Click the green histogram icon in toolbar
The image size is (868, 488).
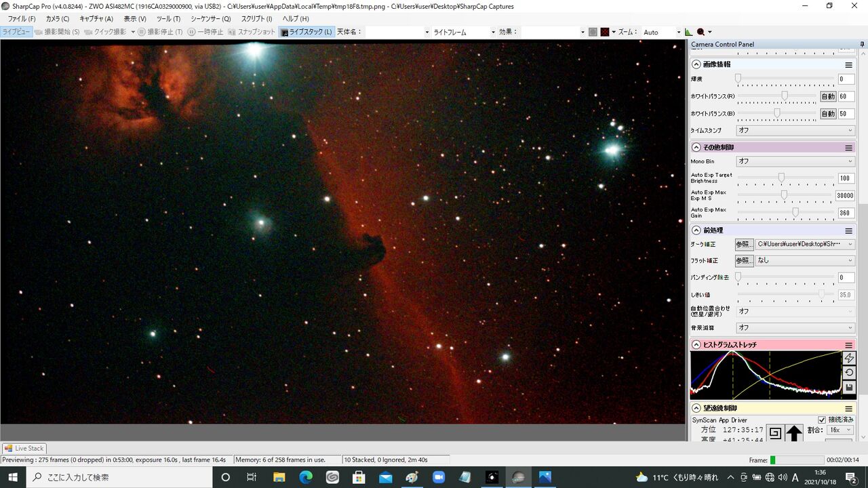pyautogui.click(x=688, y=32)
